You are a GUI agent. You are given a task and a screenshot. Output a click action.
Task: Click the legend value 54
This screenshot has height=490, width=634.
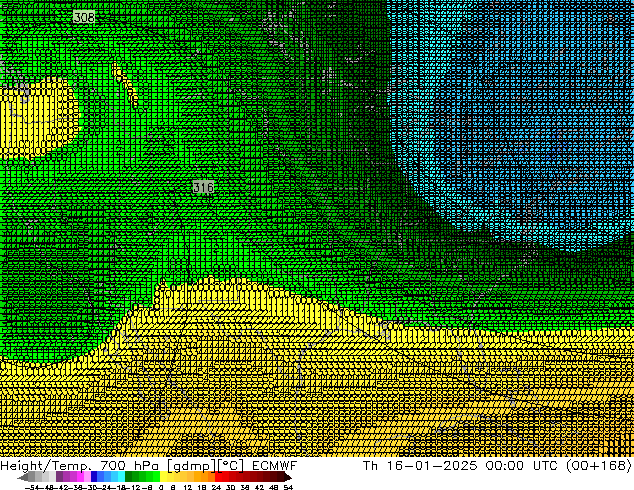[288, 487]
